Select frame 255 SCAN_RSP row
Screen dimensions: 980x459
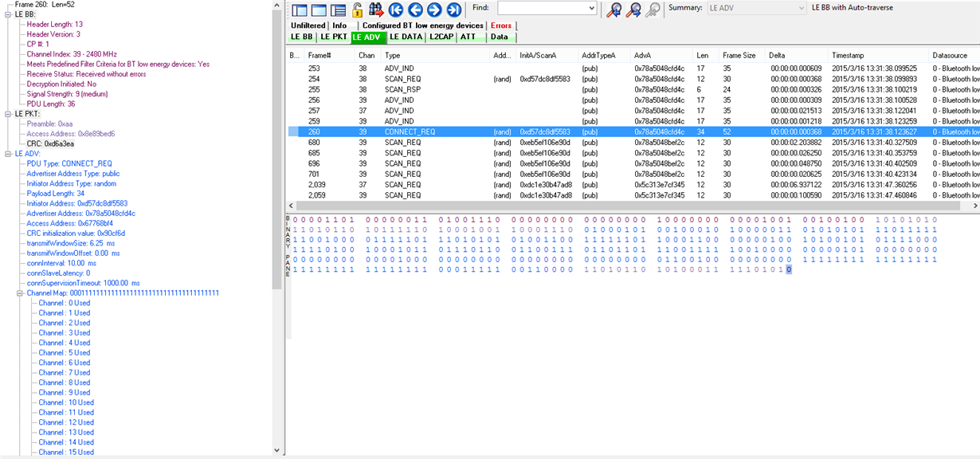pyautogui.click(x=633, y=89)
